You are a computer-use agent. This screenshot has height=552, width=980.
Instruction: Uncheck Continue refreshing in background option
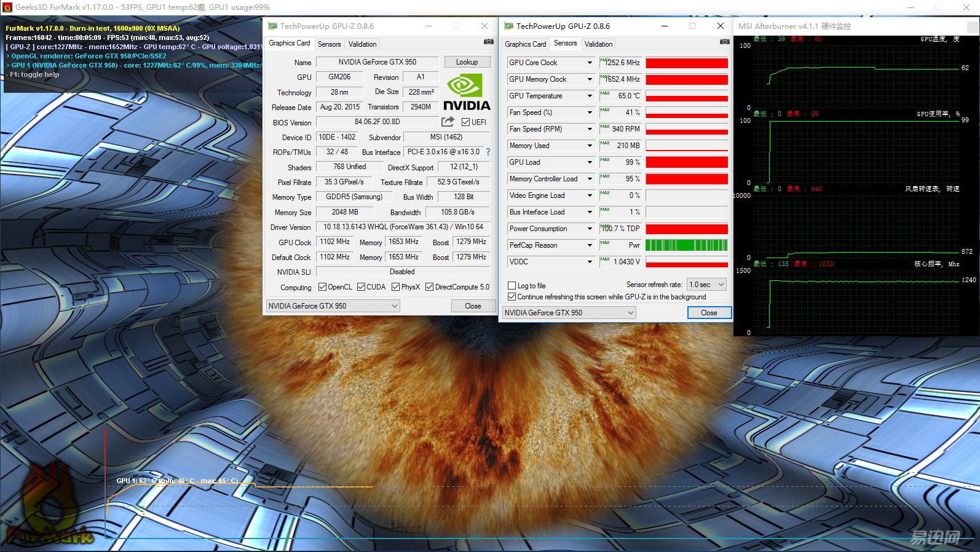(512, 297)
